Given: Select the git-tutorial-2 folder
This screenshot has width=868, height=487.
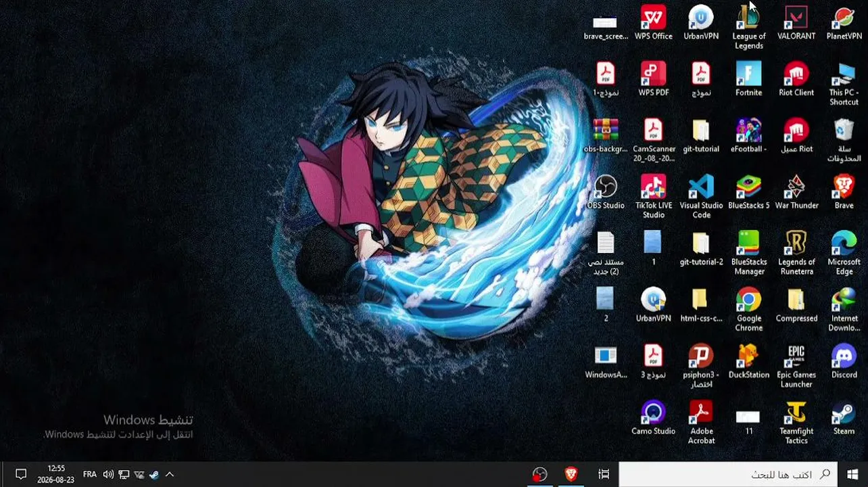Looking at the screenshot, I should pos(701,249).
